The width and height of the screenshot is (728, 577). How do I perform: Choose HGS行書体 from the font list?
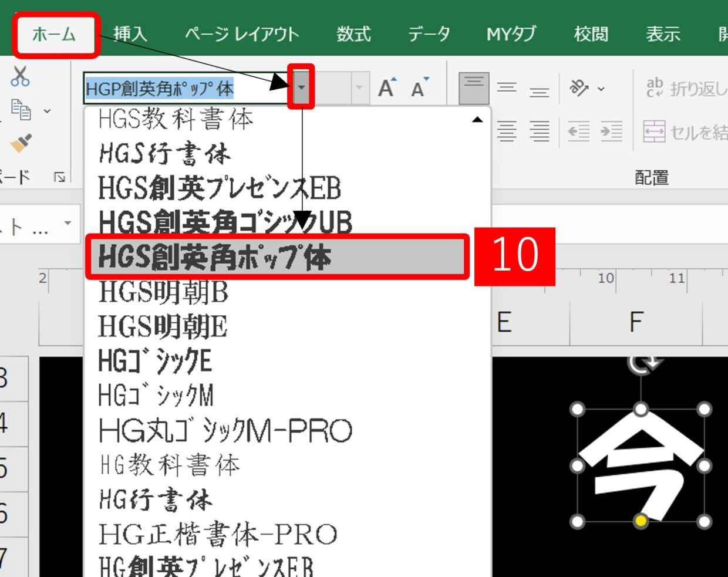(x=288, y=154)
